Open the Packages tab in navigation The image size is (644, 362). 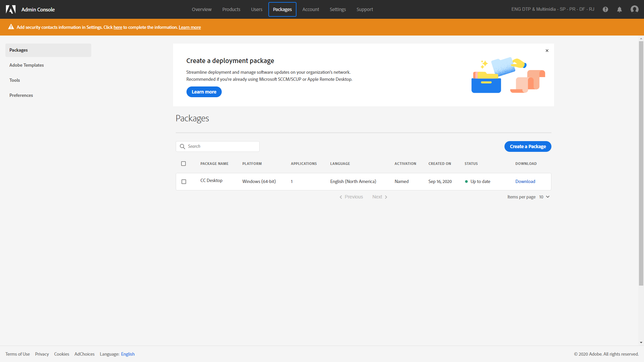[x=282, y=9]
